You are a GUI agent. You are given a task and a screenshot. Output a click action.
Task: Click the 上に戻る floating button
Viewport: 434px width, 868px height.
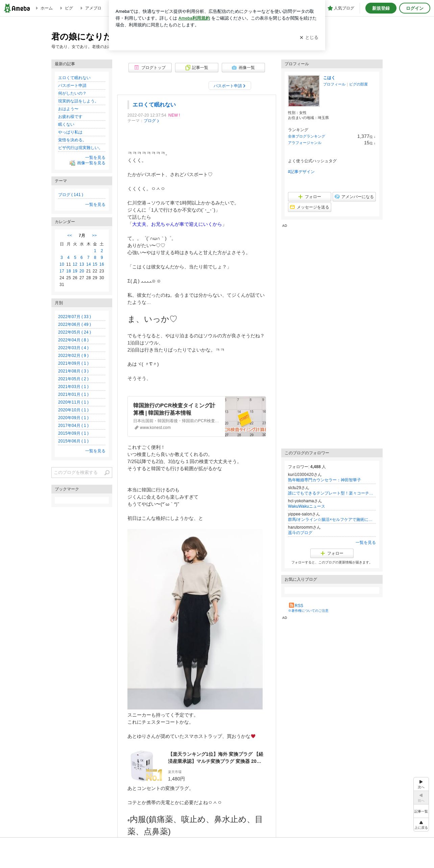(421, 825)
